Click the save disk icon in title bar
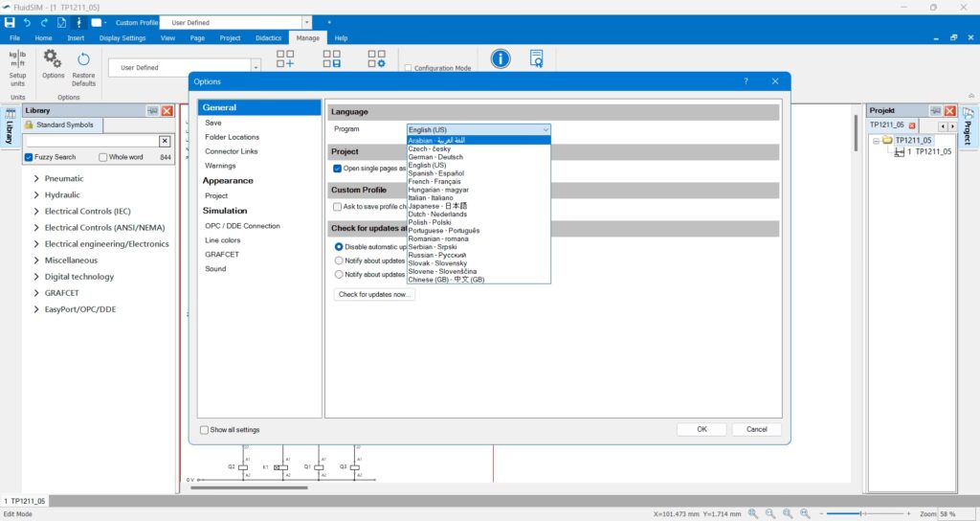Image resolution: width=980 pixels, height=521 pixels. click(11, 21)
